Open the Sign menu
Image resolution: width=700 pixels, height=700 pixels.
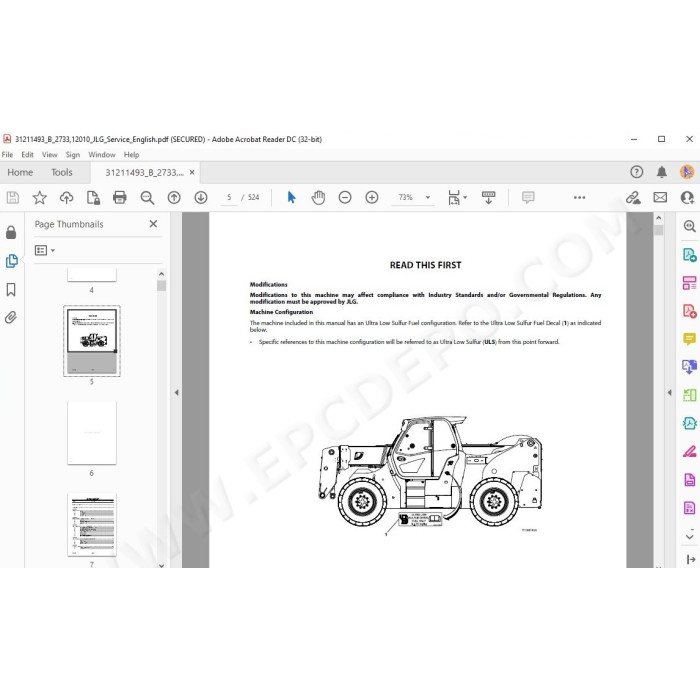(73, 154)
